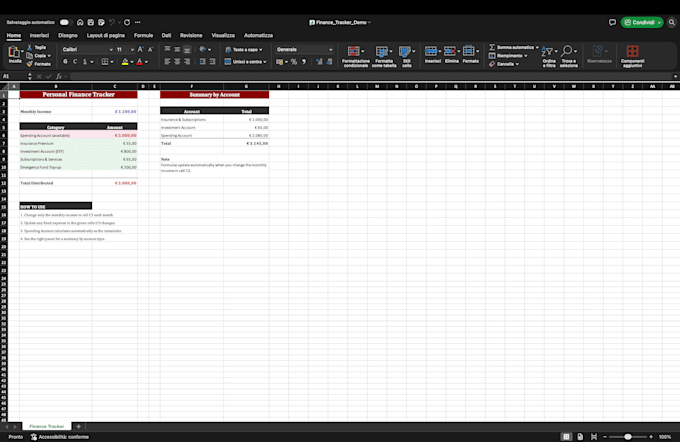This screenshot has height=442, width=680.
Task: Open the comments speech bubble icon
Action: click(x=612, y=22)
